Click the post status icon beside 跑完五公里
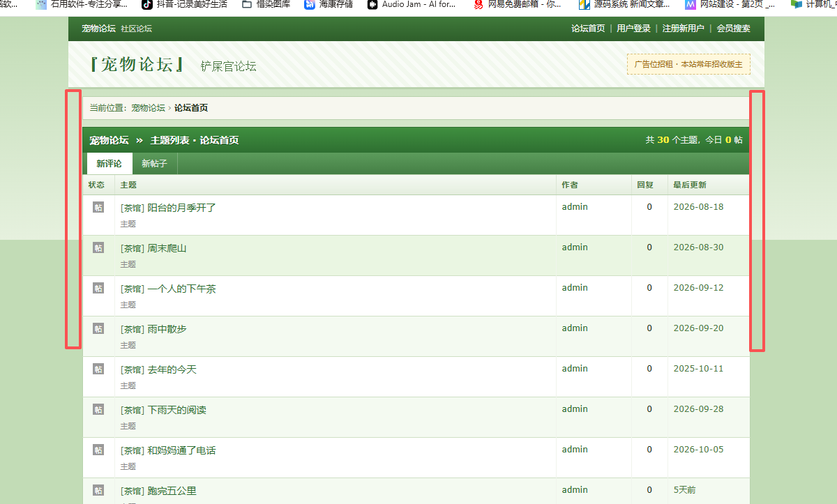 pos(98,490)
